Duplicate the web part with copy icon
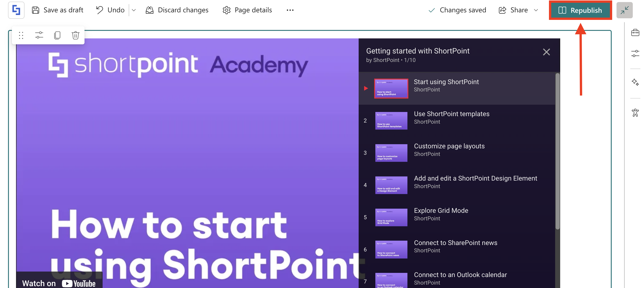The width and height of the screenshot is (644, 288). coord(57,35)
